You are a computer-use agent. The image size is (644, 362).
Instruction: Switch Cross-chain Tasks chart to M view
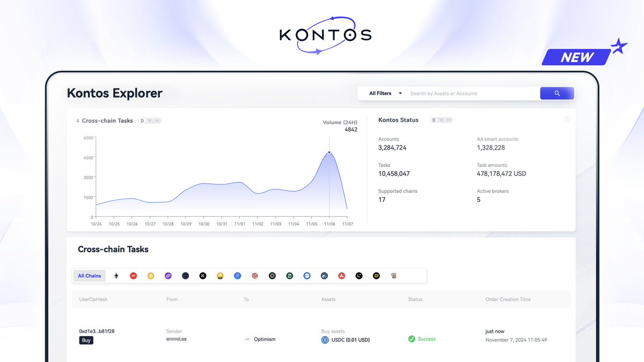click(157, 121)
